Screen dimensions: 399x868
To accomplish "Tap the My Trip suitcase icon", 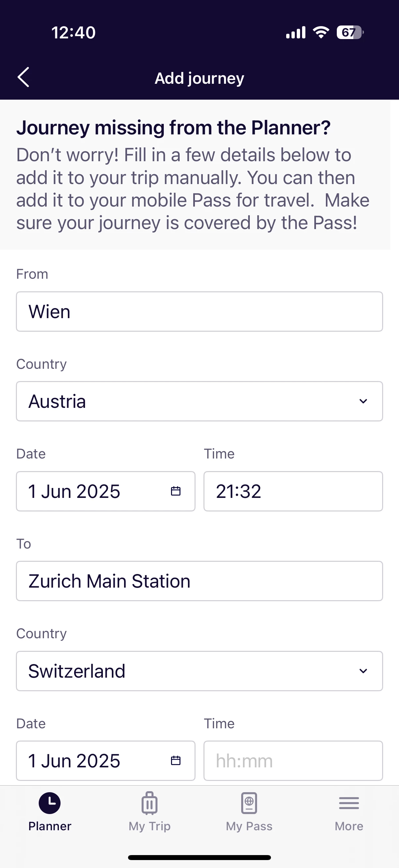I will pos(150,803).
